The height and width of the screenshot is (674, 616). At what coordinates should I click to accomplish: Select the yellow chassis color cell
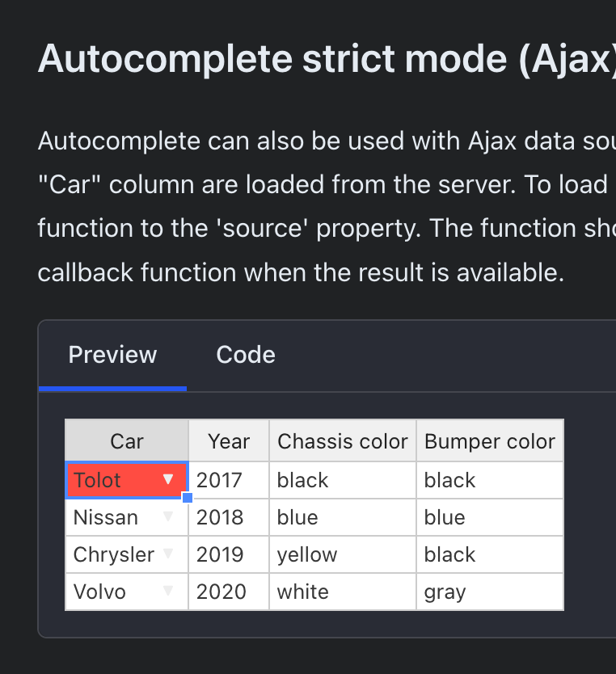[x=342, y=554]
